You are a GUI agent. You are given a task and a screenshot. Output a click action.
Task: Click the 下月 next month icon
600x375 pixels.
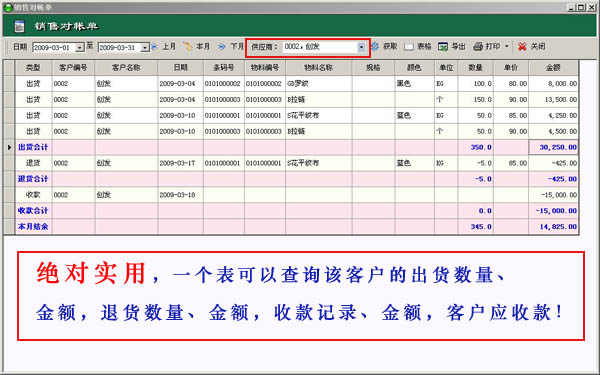[x=222, y=47]
